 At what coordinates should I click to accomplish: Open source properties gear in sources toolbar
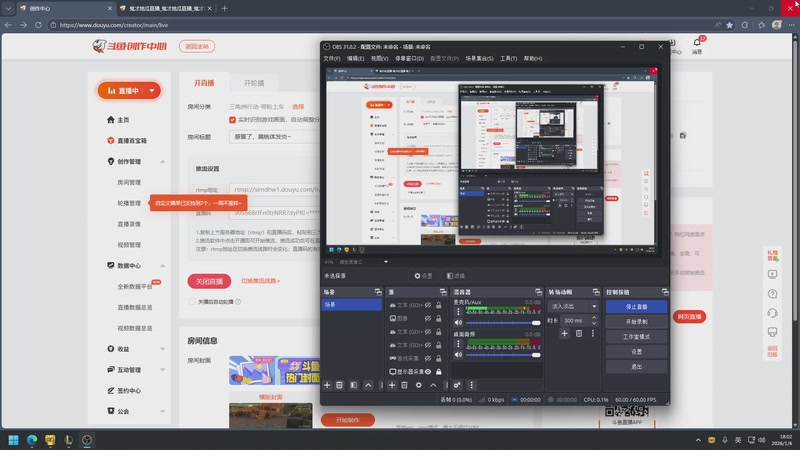[418, 385]
